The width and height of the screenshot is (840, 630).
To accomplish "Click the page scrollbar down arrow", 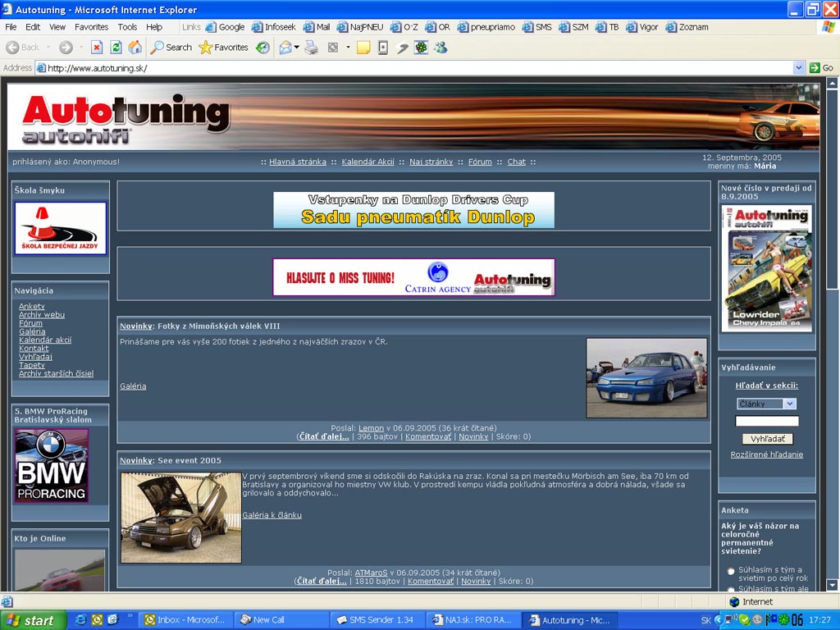I will click(x=832, y=585).
